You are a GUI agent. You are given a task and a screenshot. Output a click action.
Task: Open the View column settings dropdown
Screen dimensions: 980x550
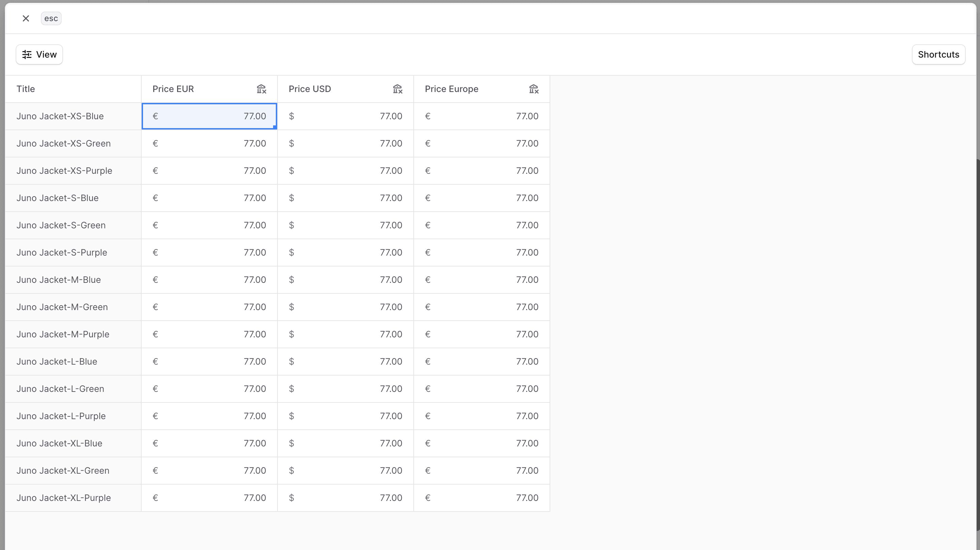point(39,55)
